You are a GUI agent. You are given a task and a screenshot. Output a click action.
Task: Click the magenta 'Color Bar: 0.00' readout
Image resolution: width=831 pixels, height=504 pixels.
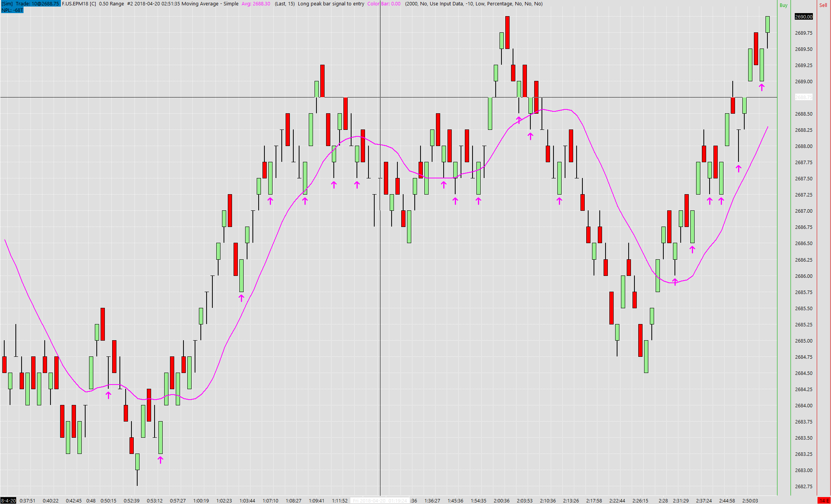tap(384, 3)
